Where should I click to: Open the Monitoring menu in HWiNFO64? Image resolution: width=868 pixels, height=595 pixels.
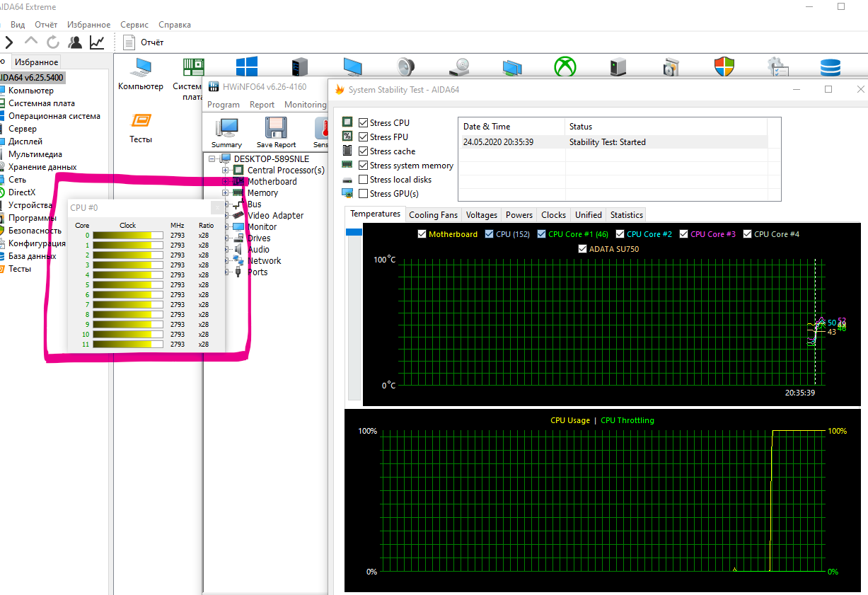click(x=305, y=105)
